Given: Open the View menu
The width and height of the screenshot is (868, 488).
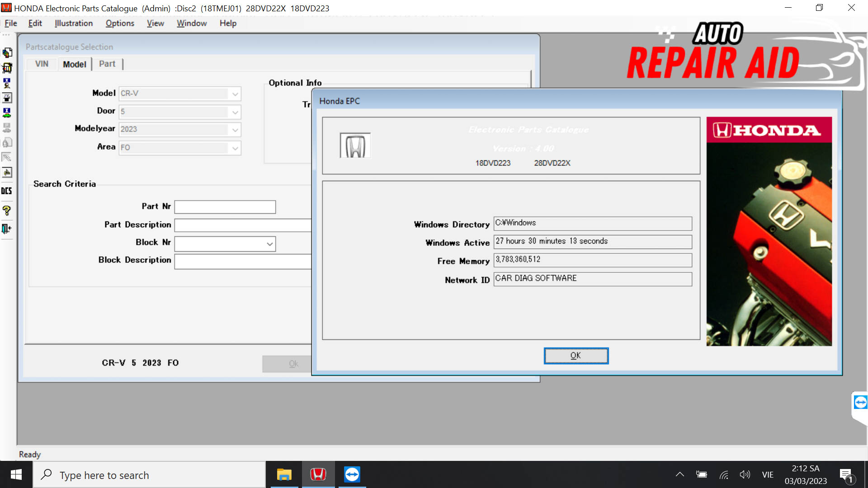Looking at the screenshot, I should point(155,23).
